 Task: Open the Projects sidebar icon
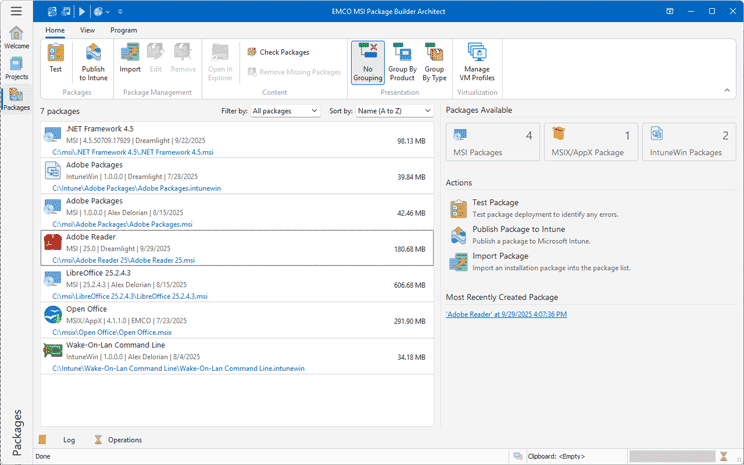(16, 68)
